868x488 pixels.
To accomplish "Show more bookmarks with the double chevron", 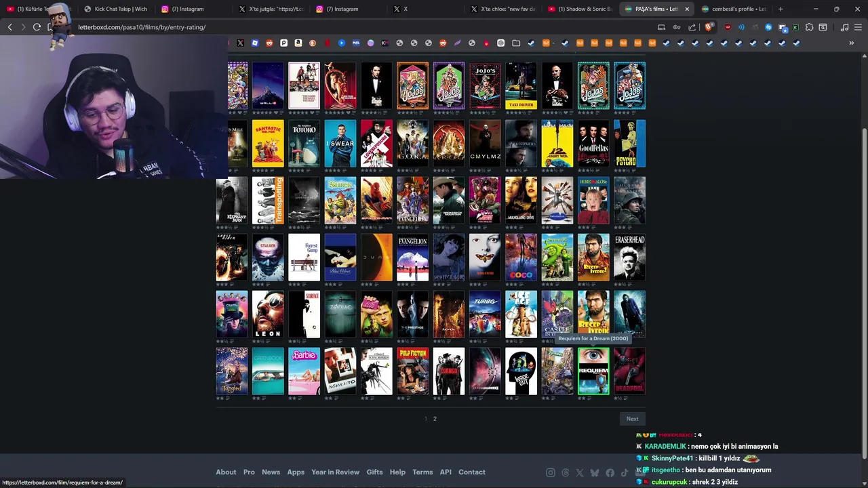I will pyautogui.click(x=852, y=43).
